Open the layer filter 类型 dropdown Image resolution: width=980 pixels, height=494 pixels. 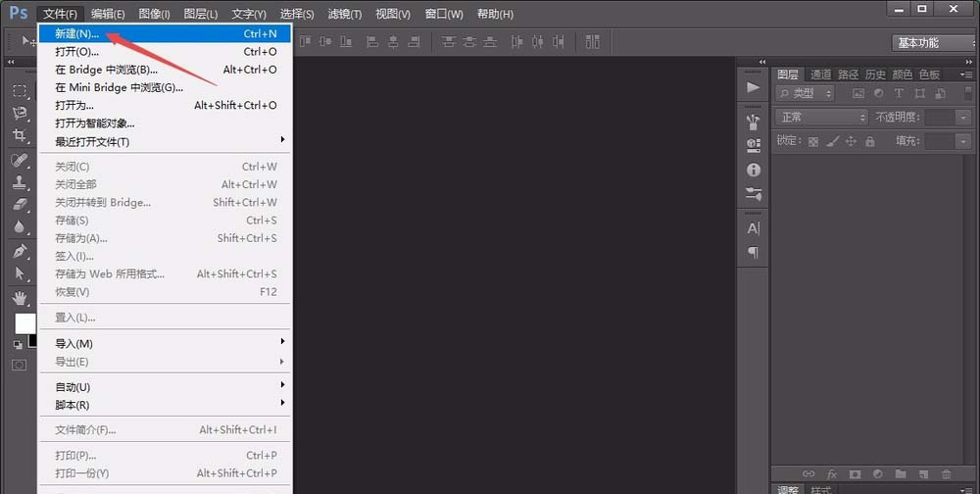(805, 93)
